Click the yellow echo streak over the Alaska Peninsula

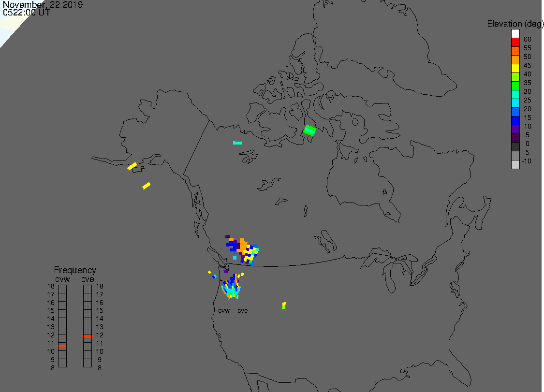(132, 166)
